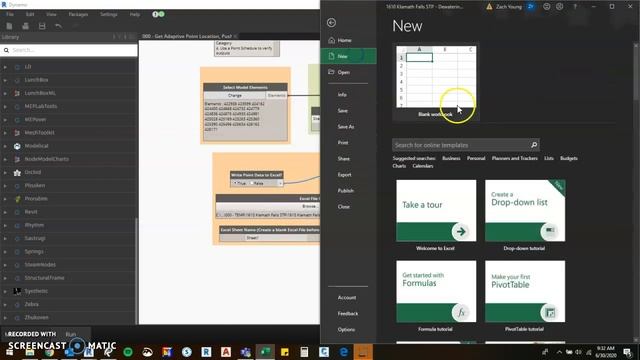Open the Dynamo Help menu

[x=135, y=14]
